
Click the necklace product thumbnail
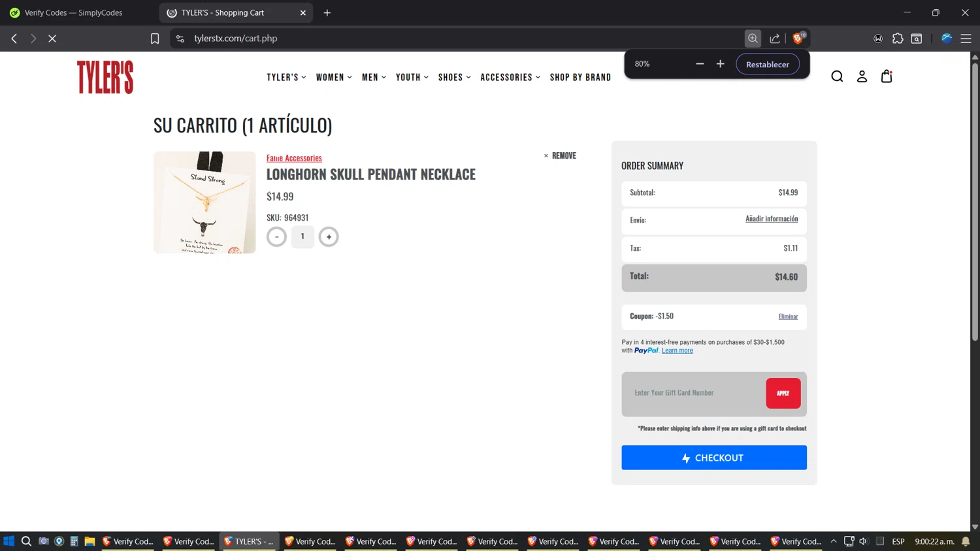coord(204,202)
